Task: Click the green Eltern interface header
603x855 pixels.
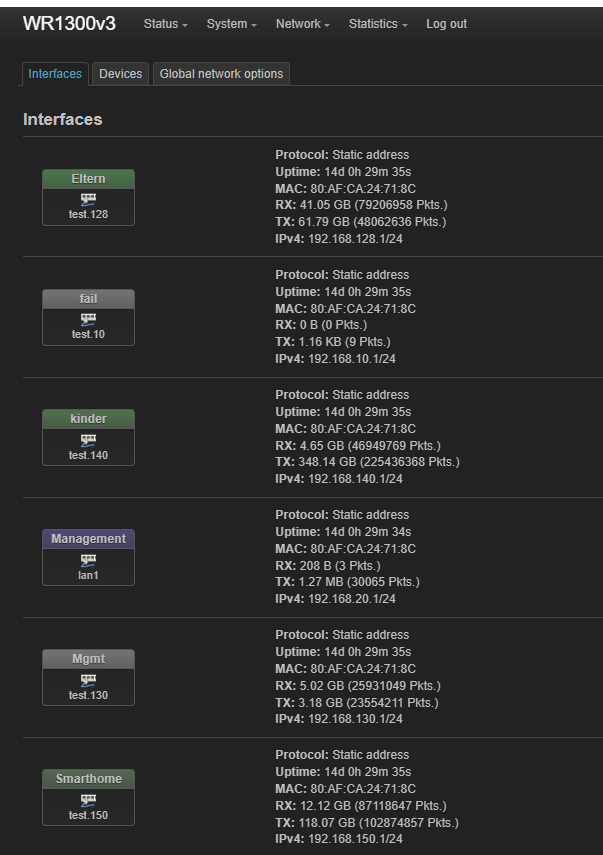Action: coord(88,179)
